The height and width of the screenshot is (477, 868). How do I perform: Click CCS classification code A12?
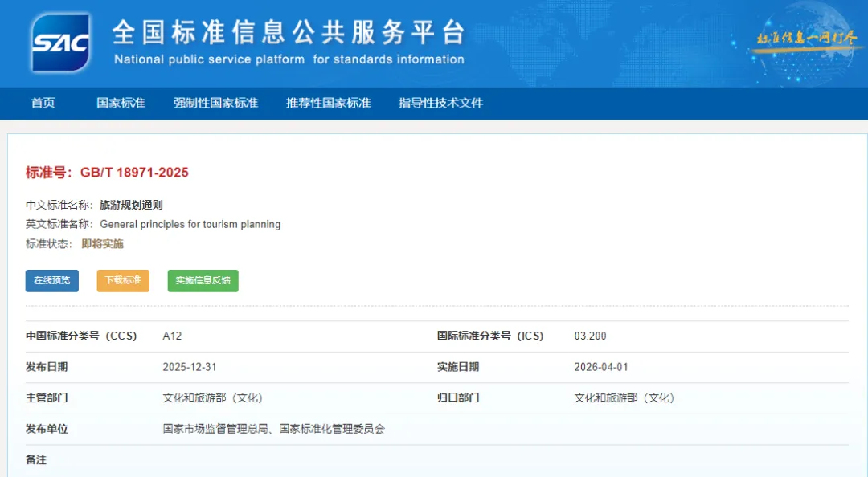point(170,336)
